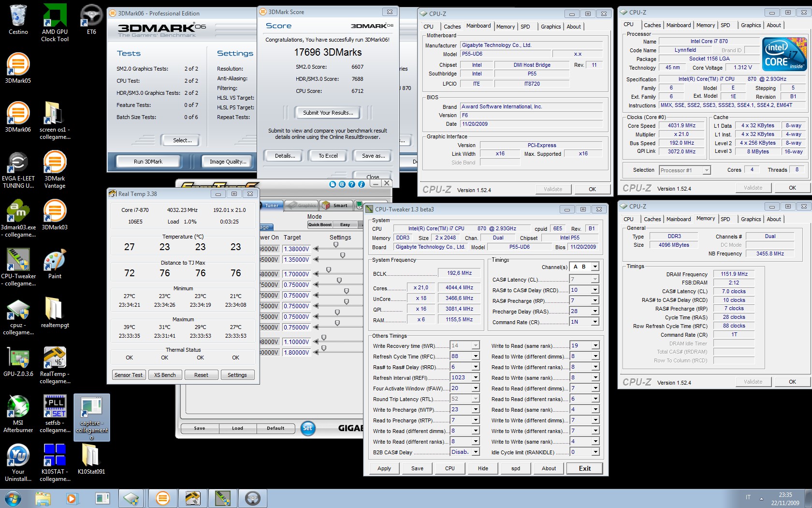Screen dimensions: 812x508
Task: Launch AMD GPU Clock Tool shortcut
Action: coord(55,23)
